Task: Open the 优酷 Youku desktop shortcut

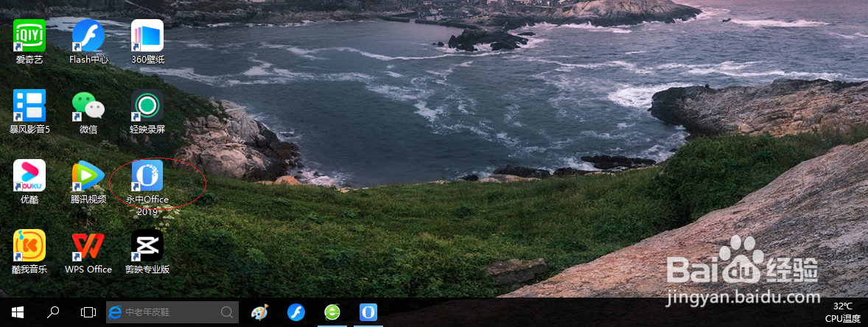Action: tap(29, 182)
